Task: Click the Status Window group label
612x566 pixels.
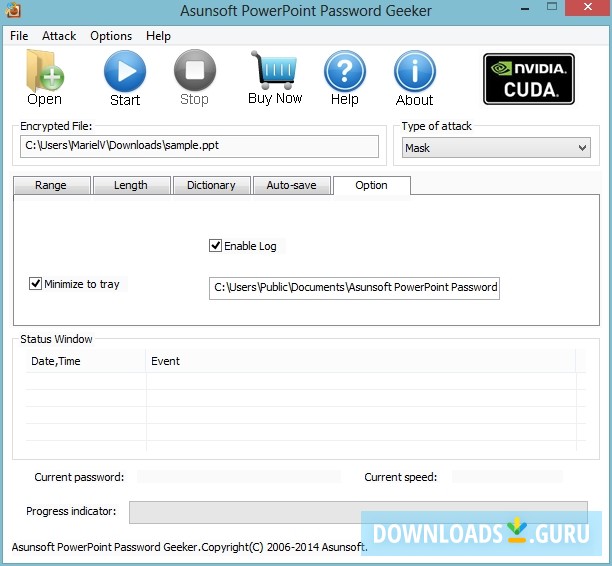Action: pyautogui.click(x=56, y=339)
